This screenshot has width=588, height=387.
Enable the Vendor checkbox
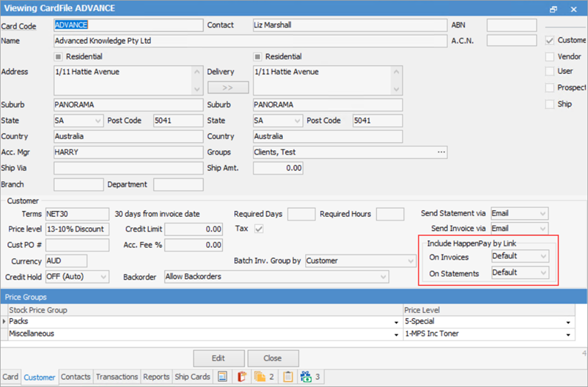tap(549, 56)
